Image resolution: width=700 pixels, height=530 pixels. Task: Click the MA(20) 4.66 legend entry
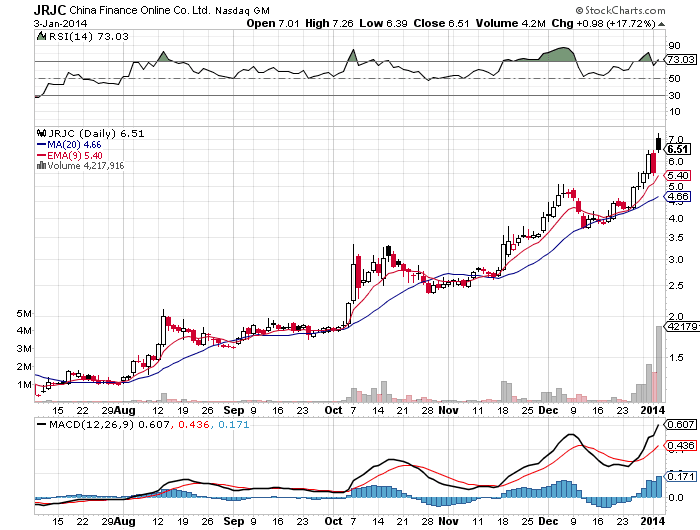click(x=74, y=145)
